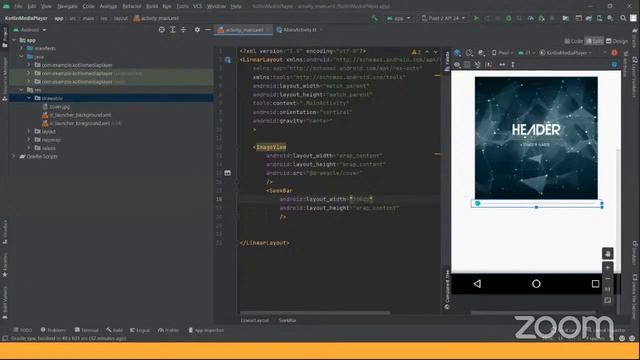Expand the manifests folder
This screenshot has height=360, width=640.
[x=22, y=48]
